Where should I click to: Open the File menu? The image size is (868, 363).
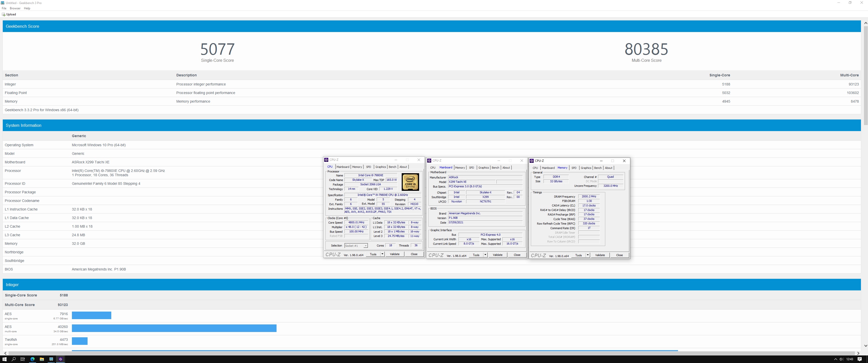(4, 8)
